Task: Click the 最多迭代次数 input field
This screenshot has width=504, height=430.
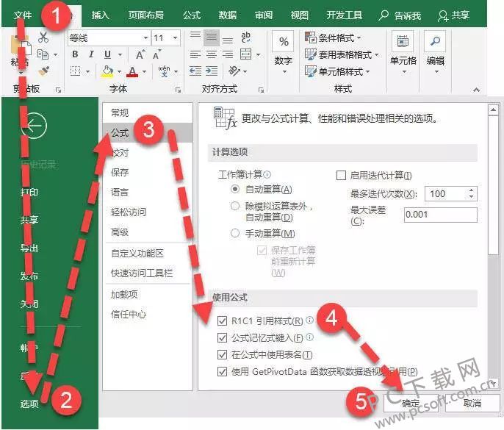Action: tap(451, 194)
